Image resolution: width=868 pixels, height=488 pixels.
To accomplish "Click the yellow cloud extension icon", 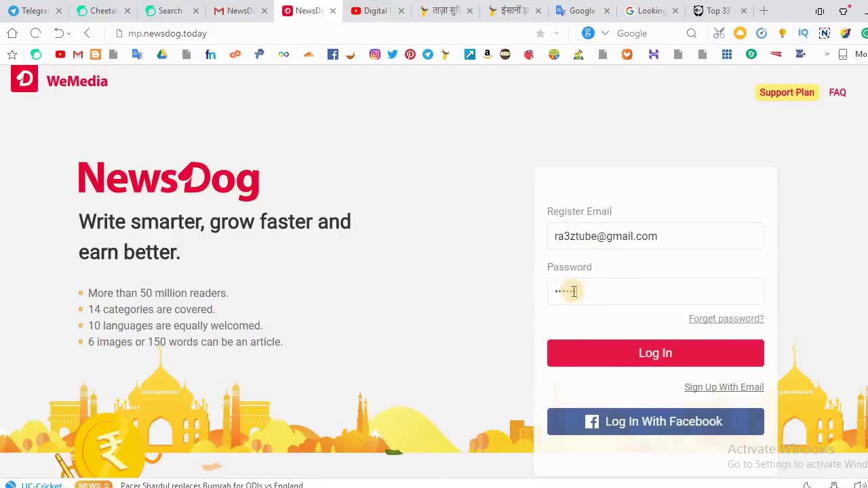I will coord(740,33).
